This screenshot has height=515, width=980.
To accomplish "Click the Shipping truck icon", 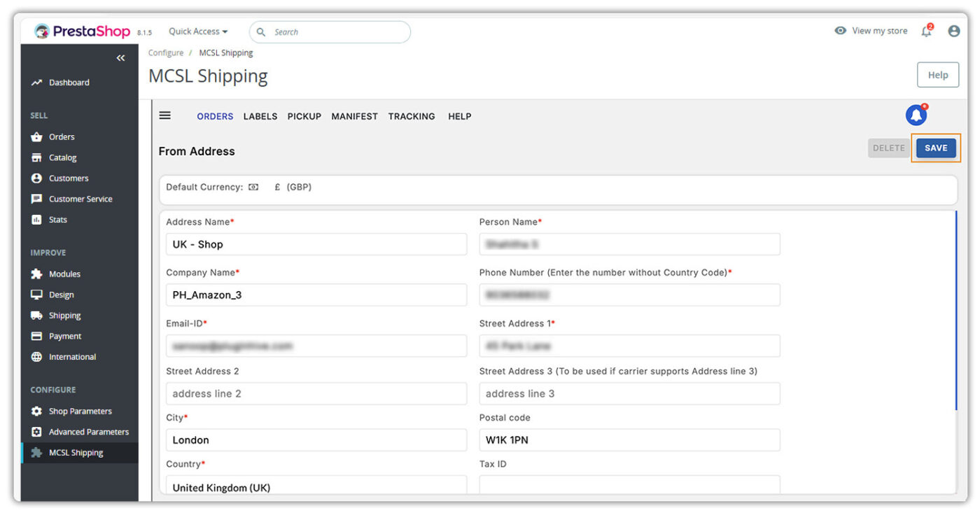I will tap(36, 316).
